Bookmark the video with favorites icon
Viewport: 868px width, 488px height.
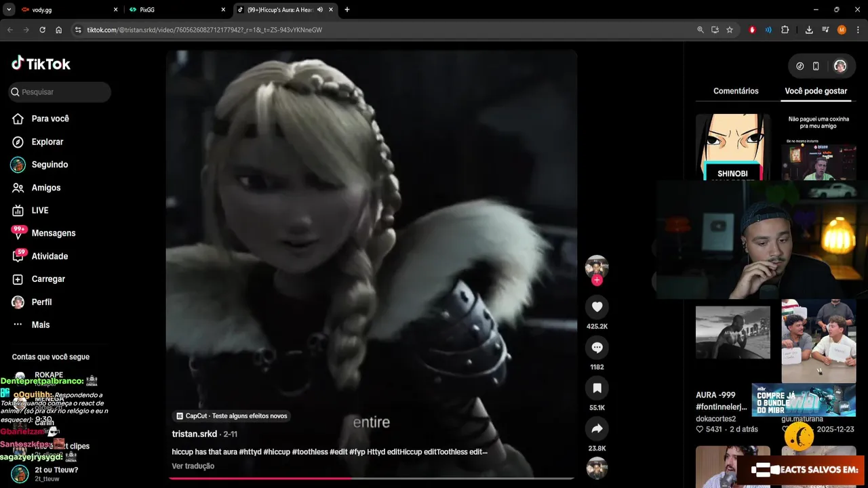coord(597,388)
